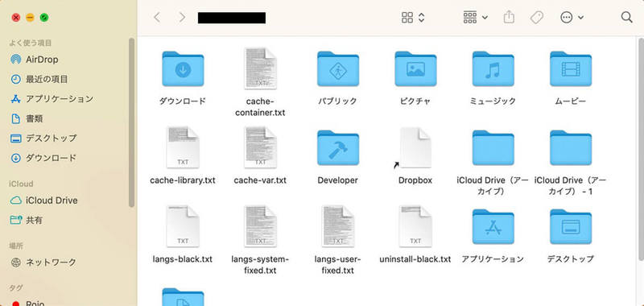
Task: Click the Developer folder name label
Action: pyautogui.click(x=337, y=180)
